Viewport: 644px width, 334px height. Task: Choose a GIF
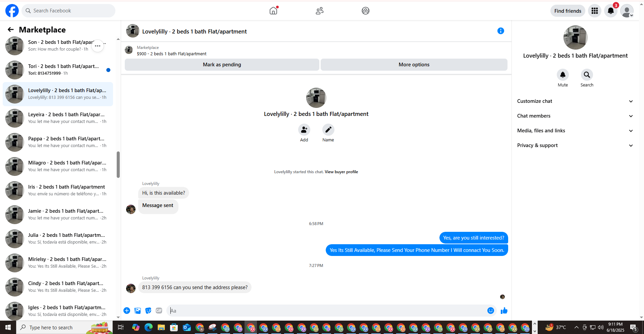159,311
